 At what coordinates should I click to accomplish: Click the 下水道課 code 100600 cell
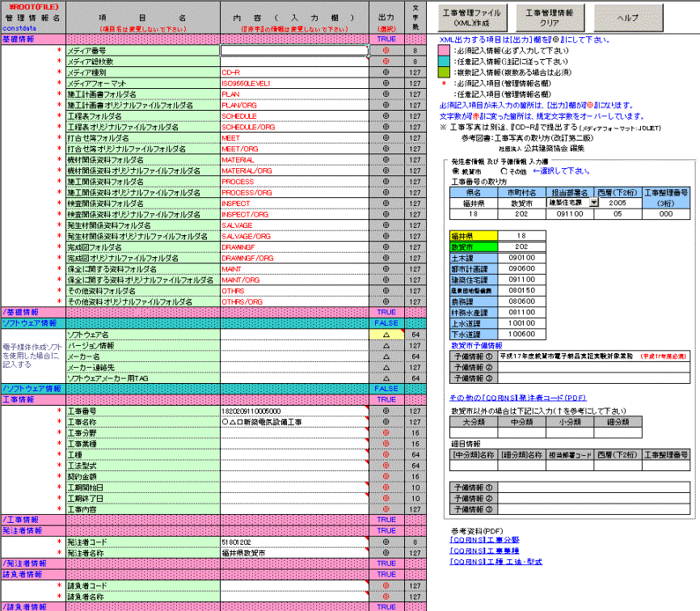click(x=521, y=335)
